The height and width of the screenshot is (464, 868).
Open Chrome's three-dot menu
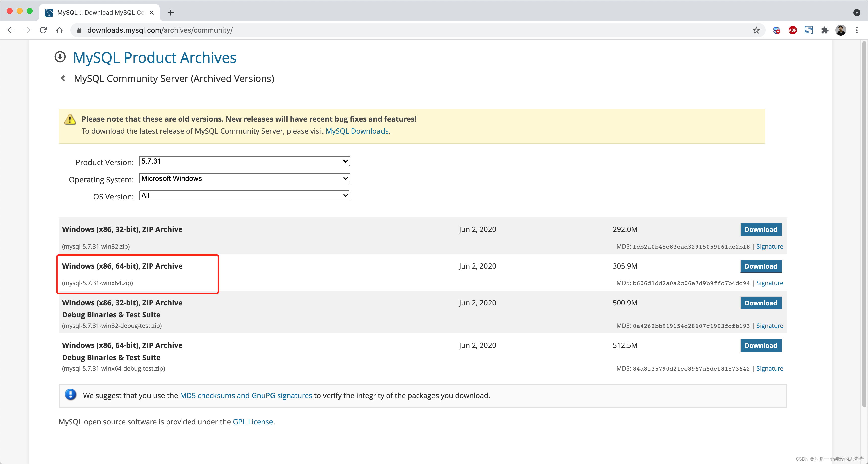[x=857, y=30]
